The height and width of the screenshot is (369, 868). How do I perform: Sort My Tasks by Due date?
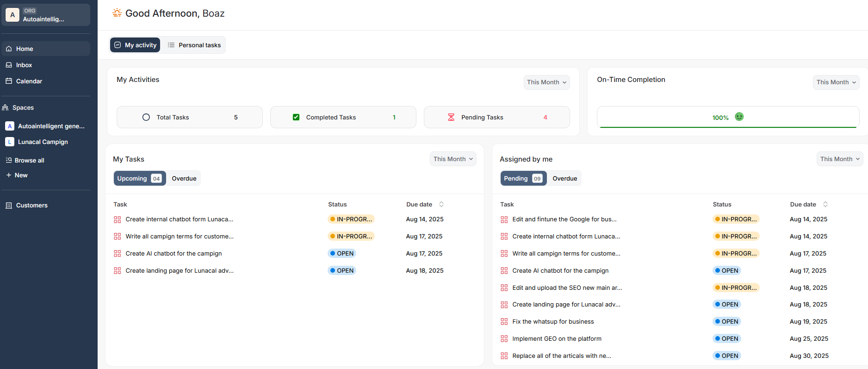pos(441,204)
